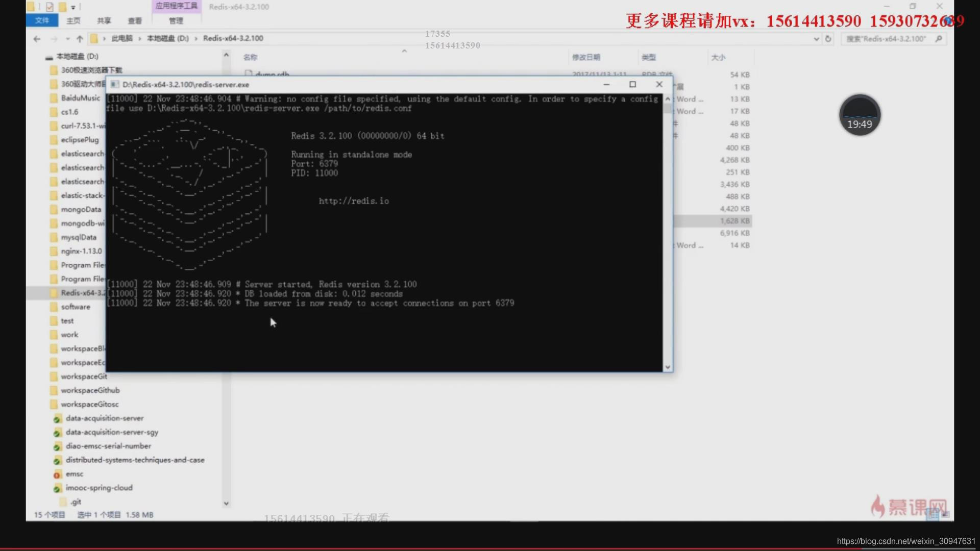Open the recent locations dropdown arrow

coord(67,39)
